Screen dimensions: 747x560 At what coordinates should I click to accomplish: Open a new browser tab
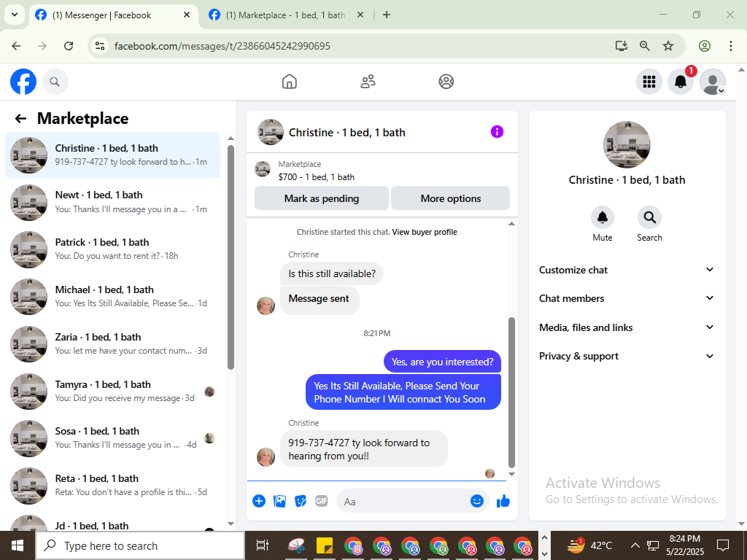(387, 15)
